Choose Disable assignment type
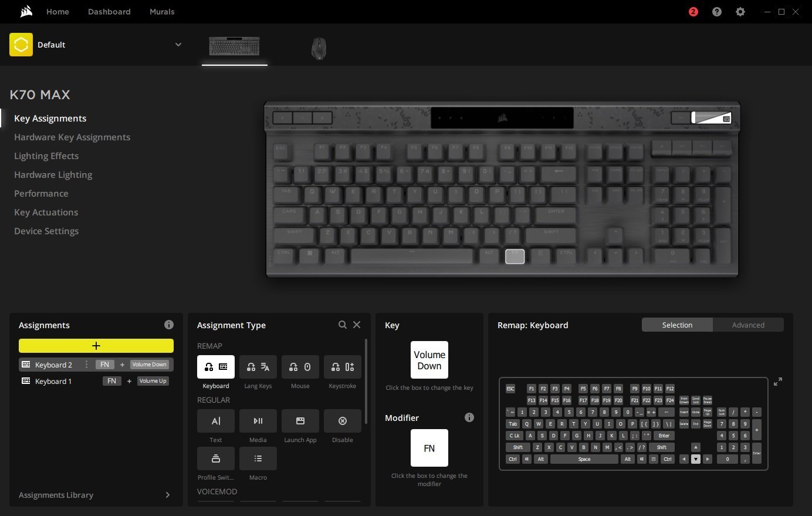The height and width of the screenshot is (516, 812). [343, 421]
